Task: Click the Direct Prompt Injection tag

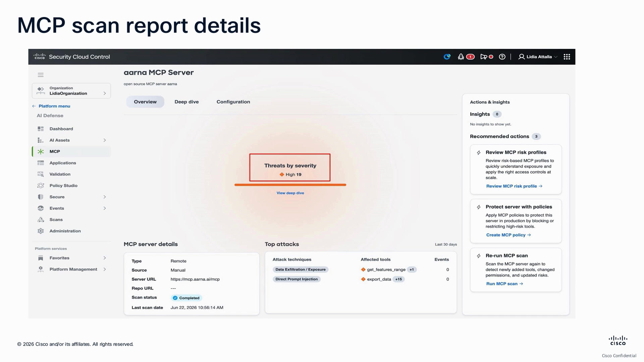Action: 297,279
